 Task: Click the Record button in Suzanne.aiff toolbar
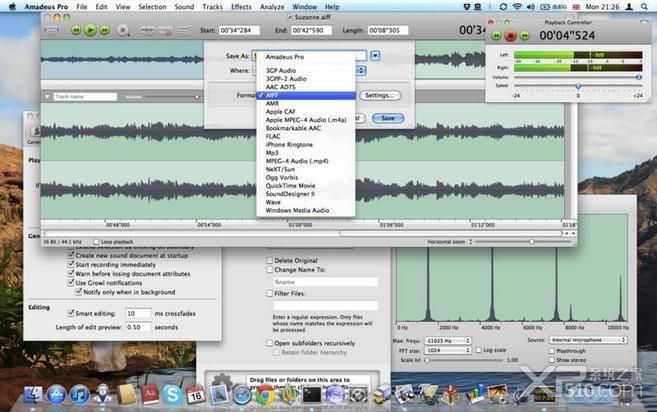pyautogui.click(x=122, y=30)
